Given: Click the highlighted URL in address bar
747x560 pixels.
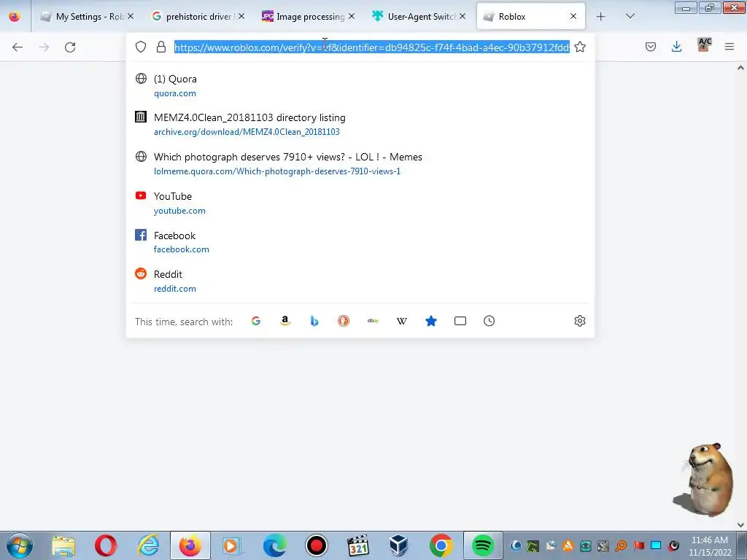Looking at the screenshot, I should [x=371, y=47].
